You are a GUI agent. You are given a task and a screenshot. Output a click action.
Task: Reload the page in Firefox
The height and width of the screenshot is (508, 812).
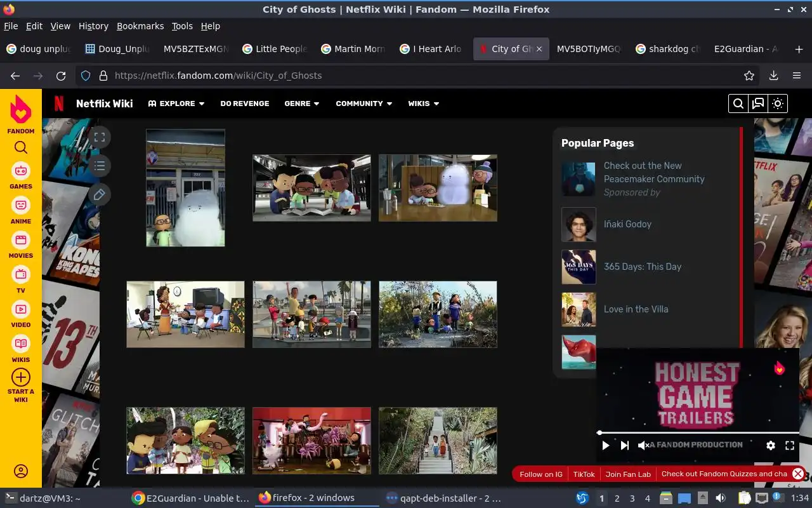(61, 76)
